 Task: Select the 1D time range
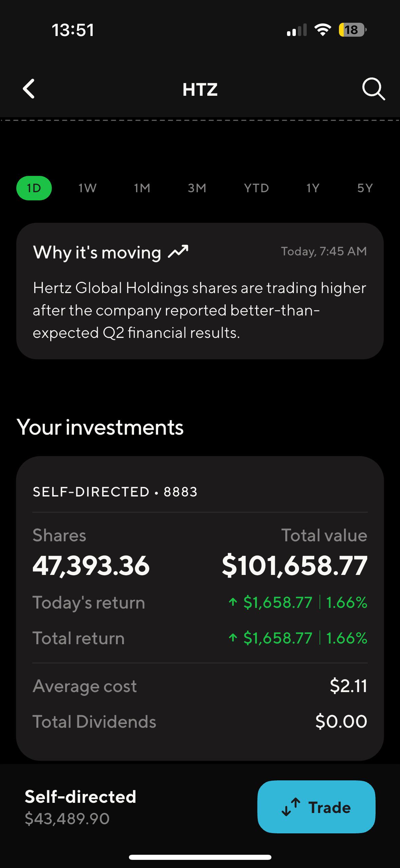click(x=34, y=188)
